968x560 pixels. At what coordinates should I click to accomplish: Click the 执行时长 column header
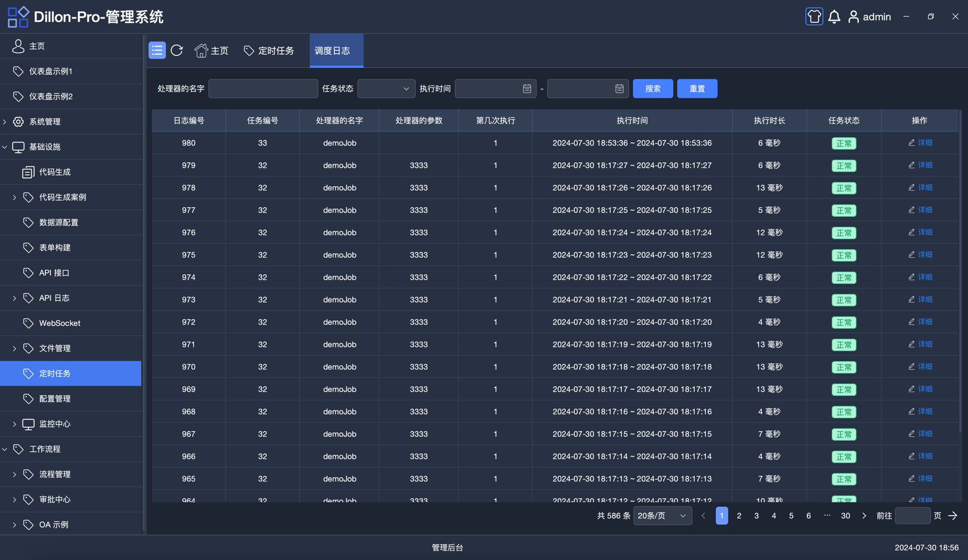[769, 120]
